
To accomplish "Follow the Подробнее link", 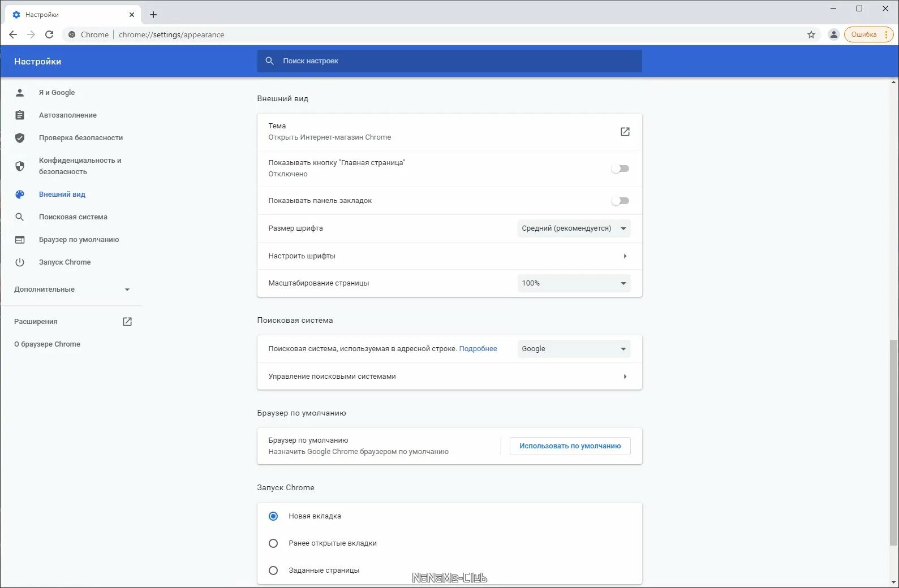I will (x=478, y=349).
